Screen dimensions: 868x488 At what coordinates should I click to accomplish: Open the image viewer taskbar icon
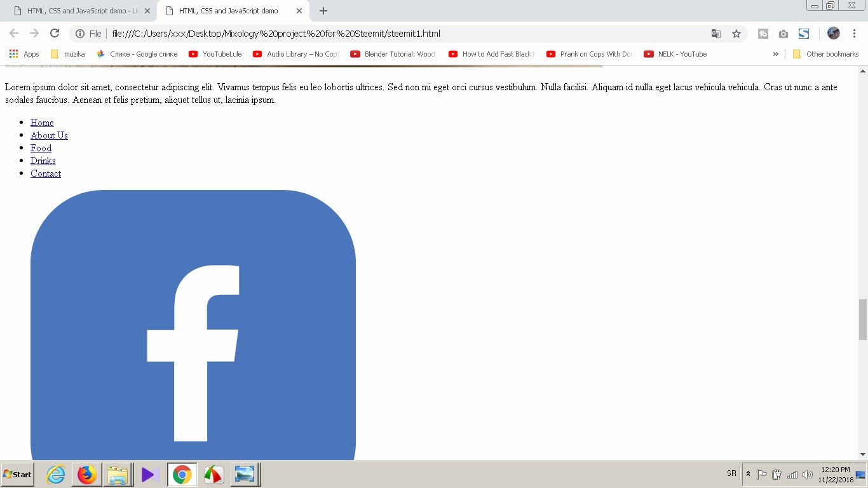click(245, 475)
